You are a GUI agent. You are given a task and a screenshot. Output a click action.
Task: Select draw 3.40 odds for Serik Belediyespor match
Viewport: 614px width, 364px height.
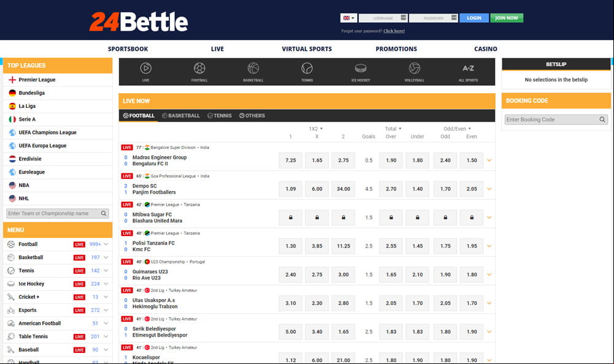(x=317, y=332)
